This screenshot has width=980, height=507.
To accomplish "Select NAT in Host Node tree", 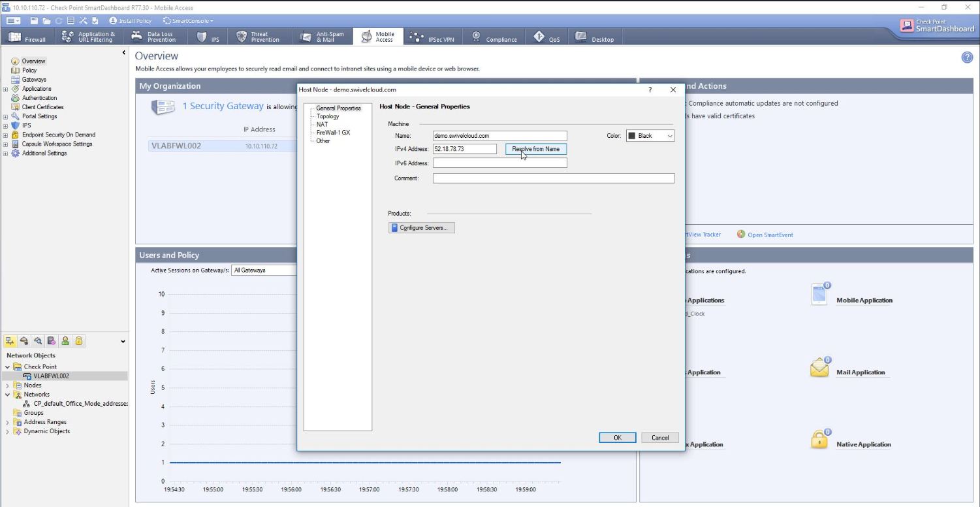I will pos(322,124).
